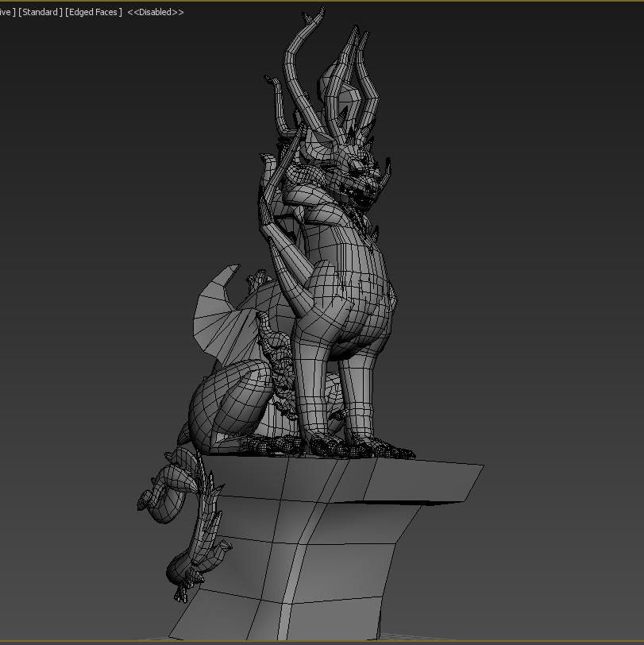Viewport: 644px width, 645px height.
Task: Open the [Edged Faces] display menu
Action: [x=94, y=13]
